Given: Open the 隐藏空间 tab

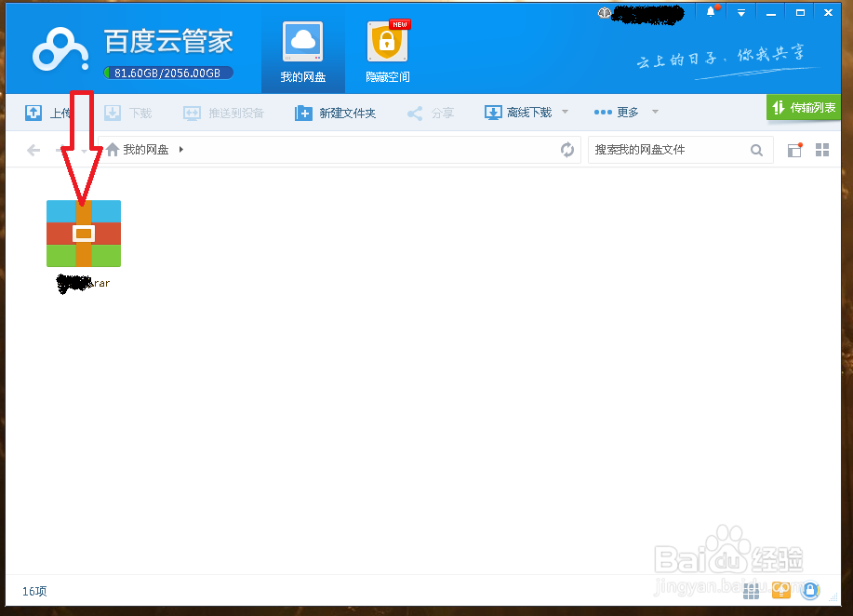Looking at the screenshot, I should (387, 53).
